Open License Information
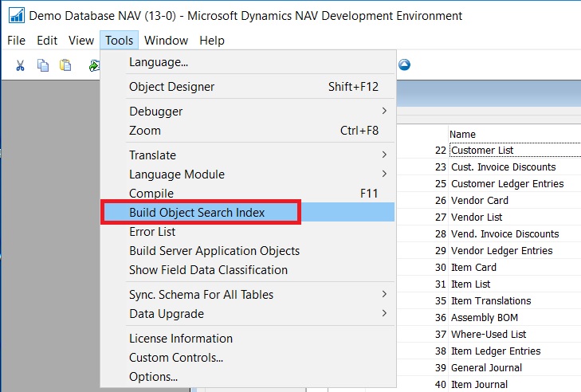Screen dimensions: 581x392 click(x=181, y=339)
